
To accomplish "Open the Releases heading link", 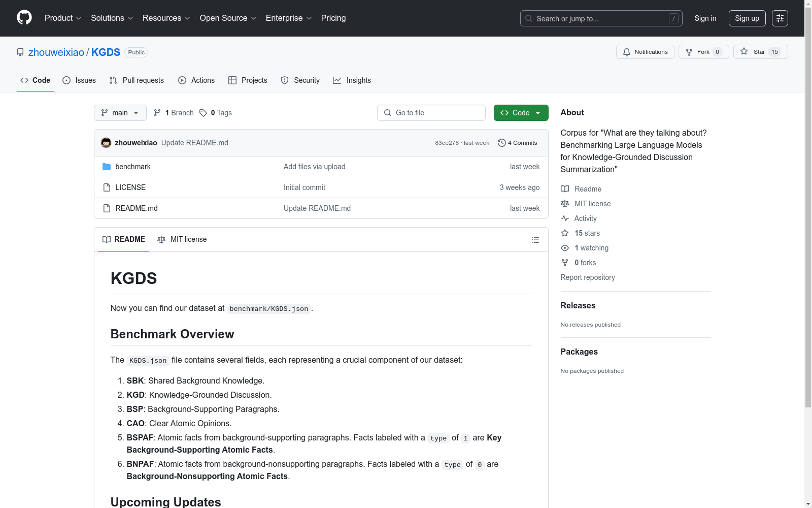I will [x=578, y=305].
